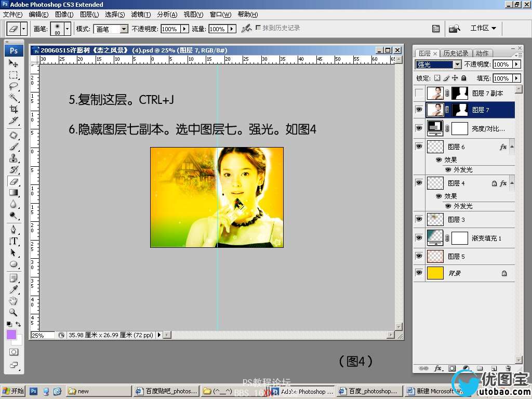Select the Eraser tool in toolbox
The width and height of the screenshot is (532, 399).
(13, 181)
